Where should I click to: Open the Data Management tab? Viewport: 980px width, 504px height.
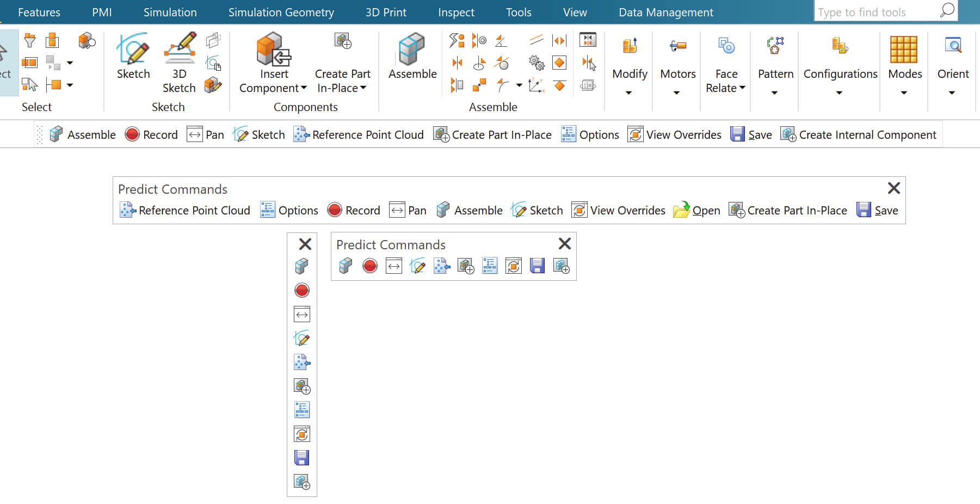click(665, 12)
